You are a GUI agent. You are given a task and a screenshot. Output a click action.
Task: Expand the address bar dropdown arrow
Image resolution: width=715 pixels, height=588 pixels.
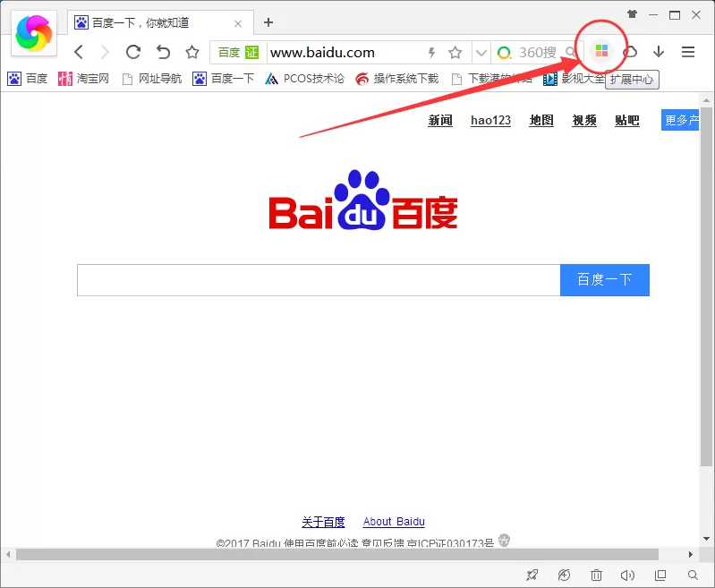(x=481, y=53)
